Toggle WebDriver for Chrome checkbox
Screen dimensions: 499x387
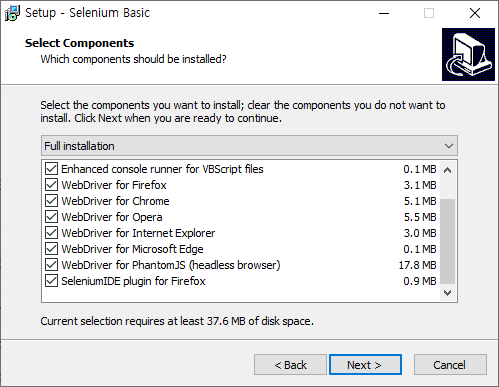click(x=51, y=201)
